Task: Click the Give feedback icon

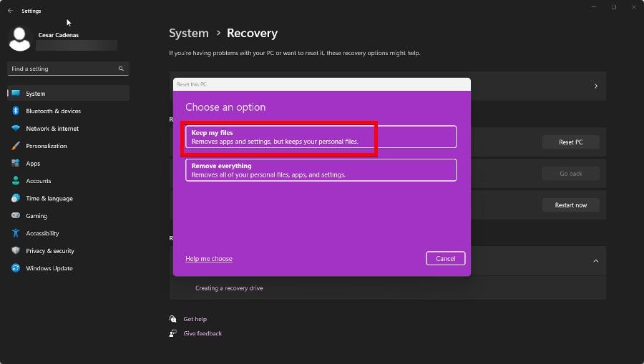Action: 173,333
